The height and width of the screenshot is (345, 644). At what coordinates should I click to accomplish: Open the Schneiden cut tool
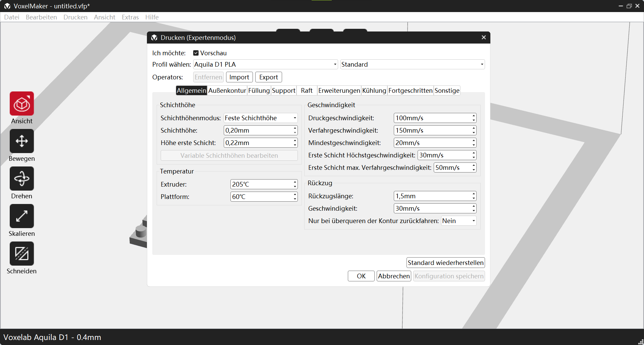pyautogui.click(x=22, y=254)
